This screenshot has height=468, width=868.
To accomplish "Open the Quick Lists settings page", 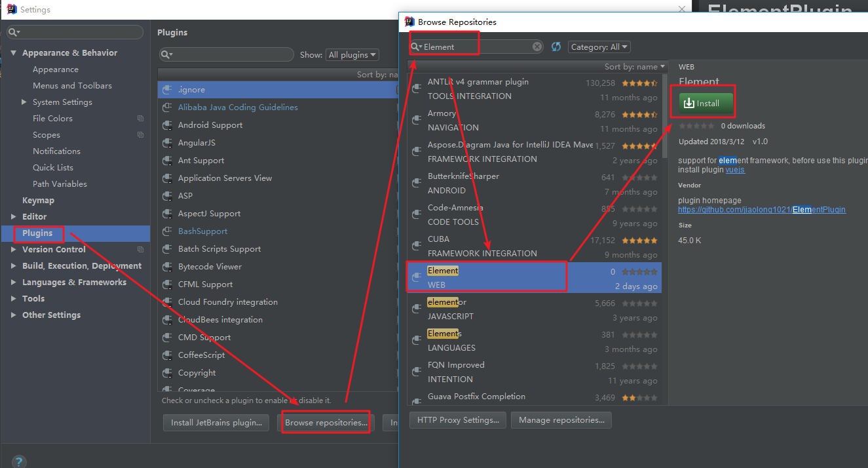I will (53, 167).
